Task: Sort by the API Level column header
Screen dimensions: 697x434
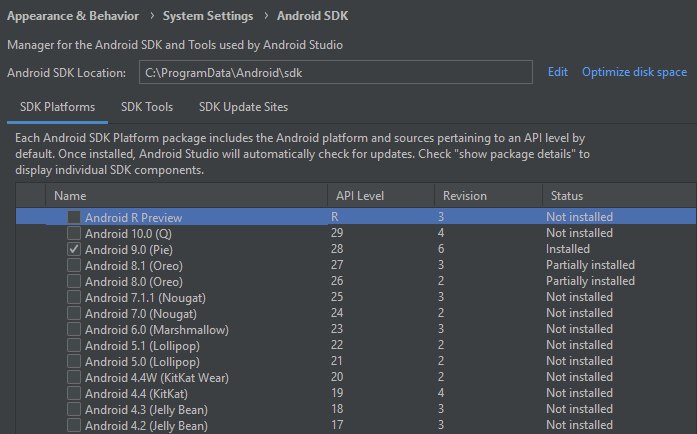Action: click(x=381, y=196)
